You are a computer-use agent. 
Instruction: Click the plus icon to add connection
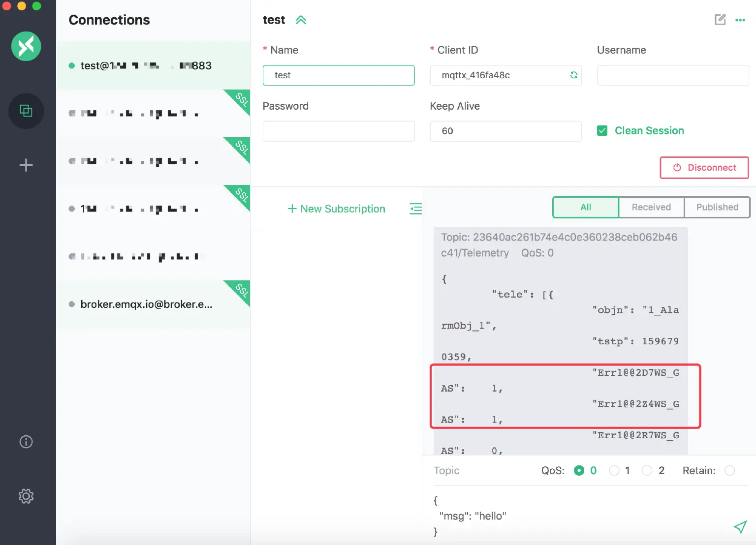coord(26,165)
